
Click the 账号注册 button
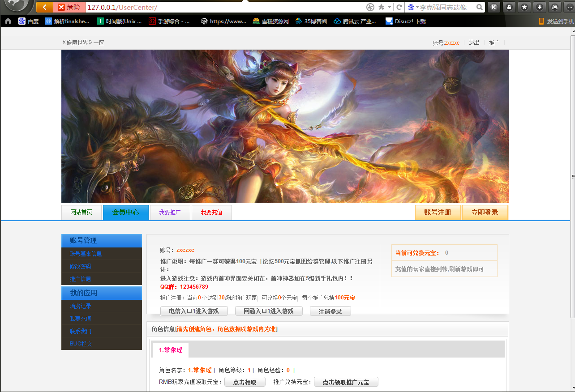(x=438, y=212)
